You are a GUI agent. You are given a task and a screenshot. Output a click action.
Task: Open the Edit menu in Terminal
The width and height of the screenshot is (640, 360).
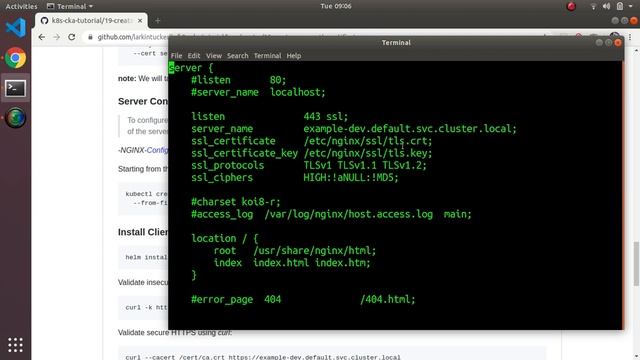pyautogui.click(x=193, y=56)
